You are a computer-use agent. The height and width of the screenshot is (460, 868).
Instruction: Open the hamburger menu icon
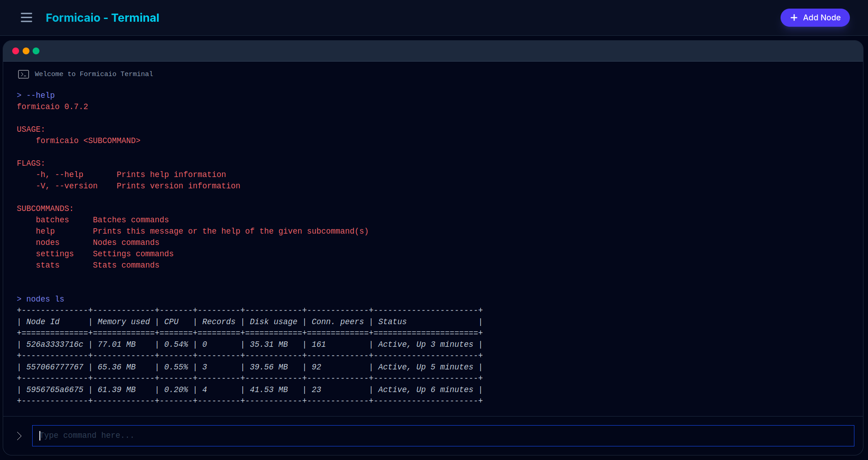[26, 18]
